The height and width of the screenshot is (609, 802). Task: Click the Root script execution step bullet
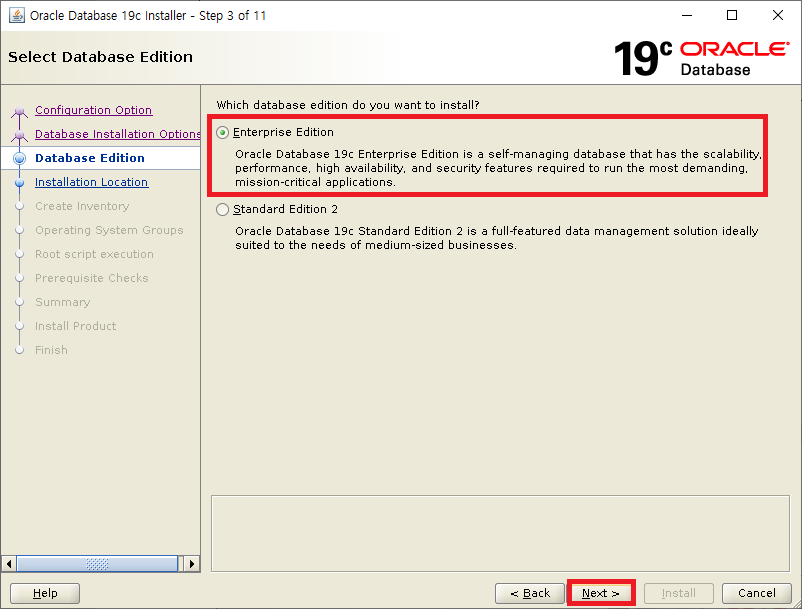19,254
